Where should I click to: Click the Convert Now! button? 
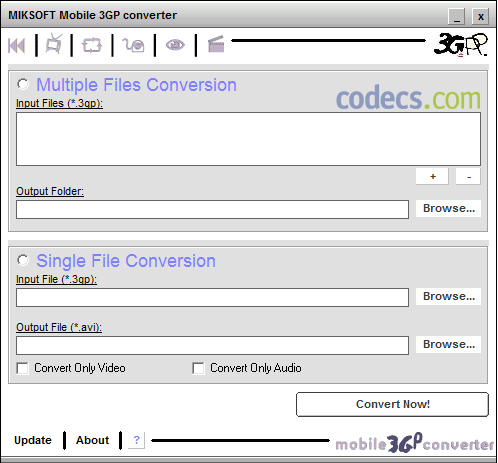(393, 404)
